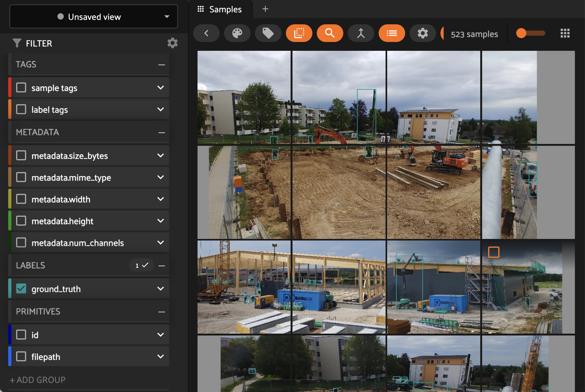Click the merge arrows toolbar icon
585x392 pixels.
point(361,33)
